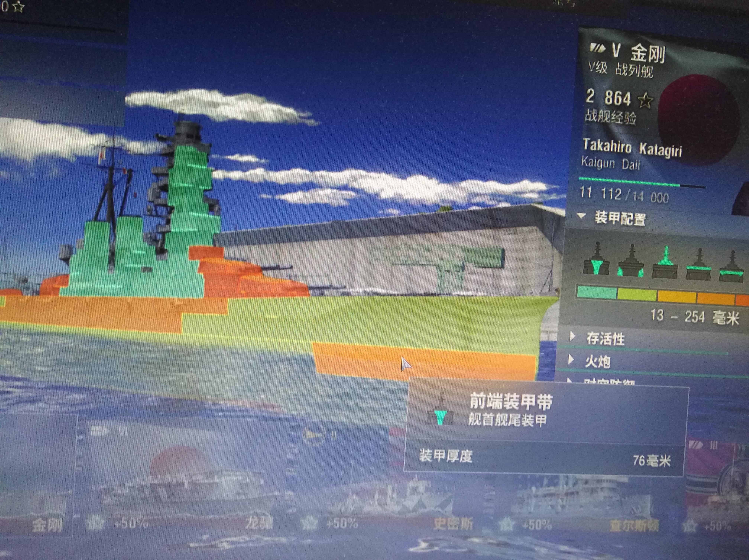The width and height of the screenshot is (749, 560).
Task: Toggle the torpedo bulge armor layer icon
Action: pyautogui.click(x=631, y=261)
